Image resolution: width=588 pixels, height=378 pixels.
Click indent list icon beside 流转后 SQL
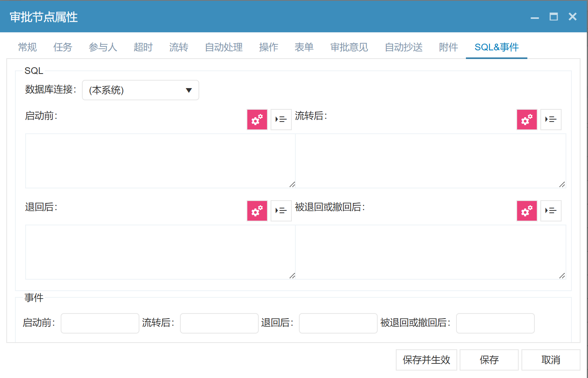pos(551,120)
